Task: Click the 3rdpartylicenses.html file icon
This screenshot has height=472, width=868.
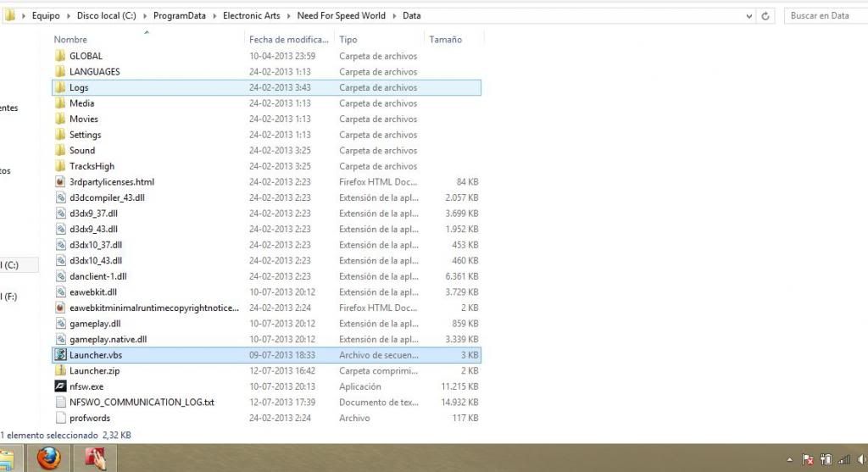Action: point(60,181)
